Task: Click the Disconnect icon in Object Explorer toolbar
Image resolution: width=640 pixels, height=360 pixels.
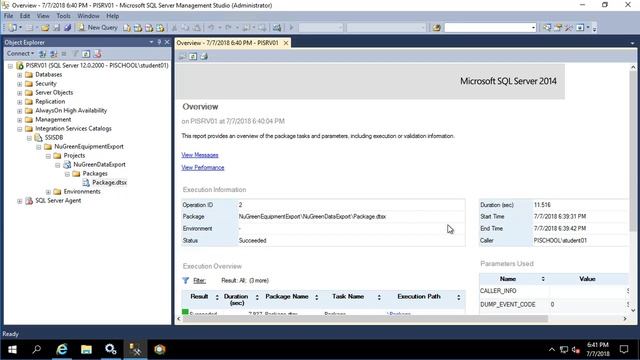Action: coord(53,54)
